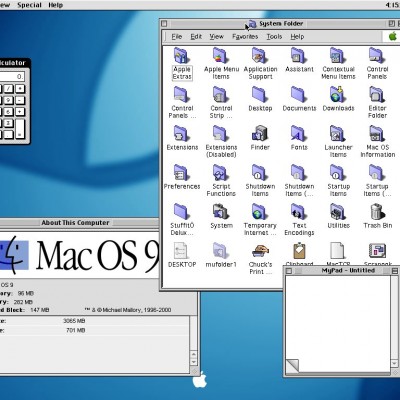
Task: Open the Tools menu
Action: [x=274, y=37]
